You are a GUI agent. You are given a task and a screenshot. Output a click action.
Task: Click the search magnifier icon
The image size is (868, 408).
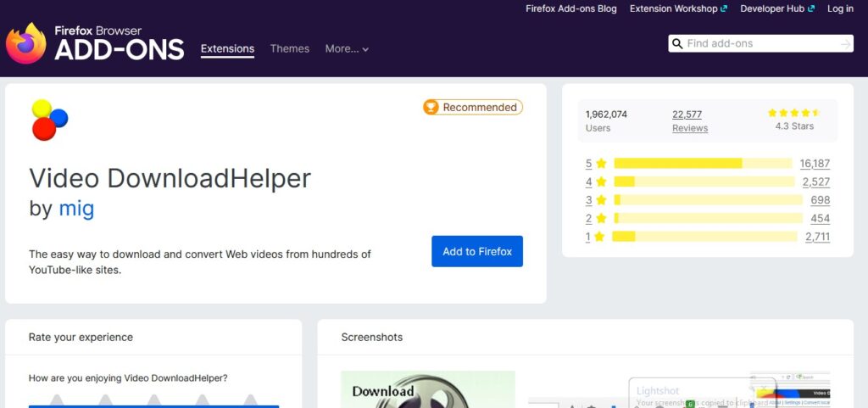coord(677,44)
